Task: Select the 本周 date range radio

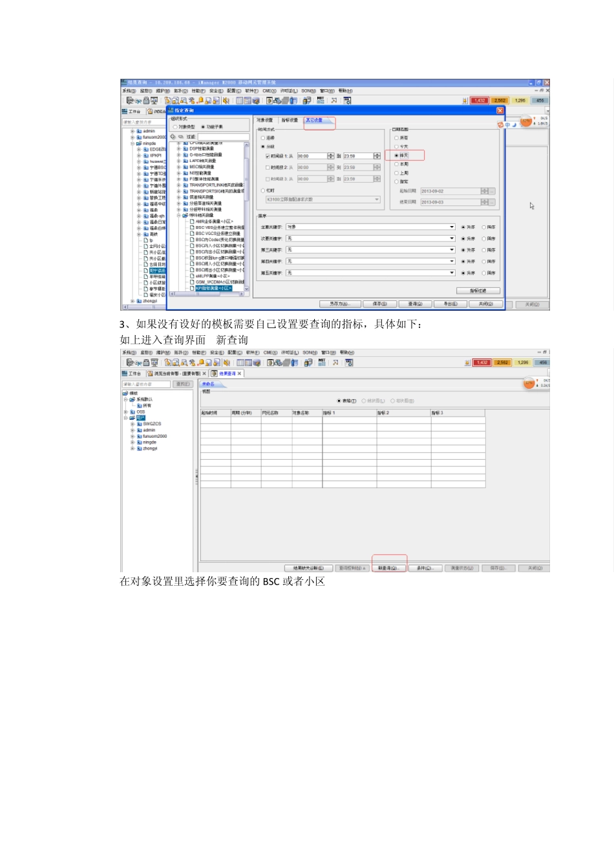Action: tap(396, 164)
